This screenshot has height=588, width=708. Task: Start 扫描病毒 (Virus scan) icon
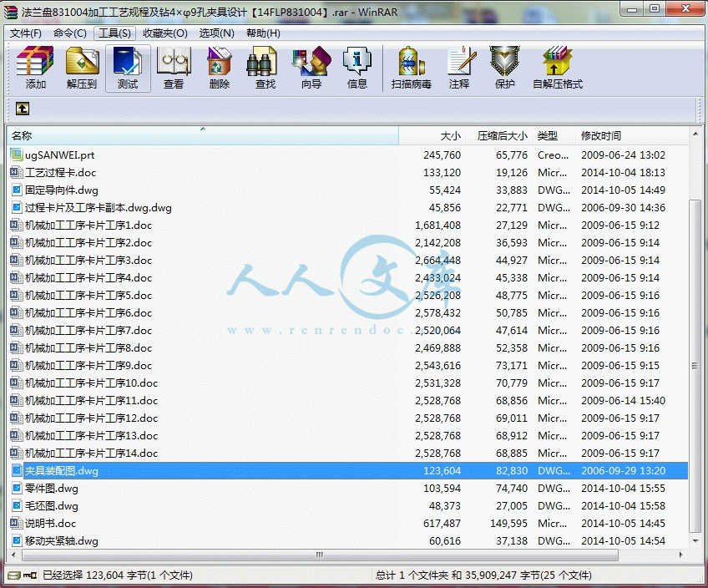pos(411,61)
